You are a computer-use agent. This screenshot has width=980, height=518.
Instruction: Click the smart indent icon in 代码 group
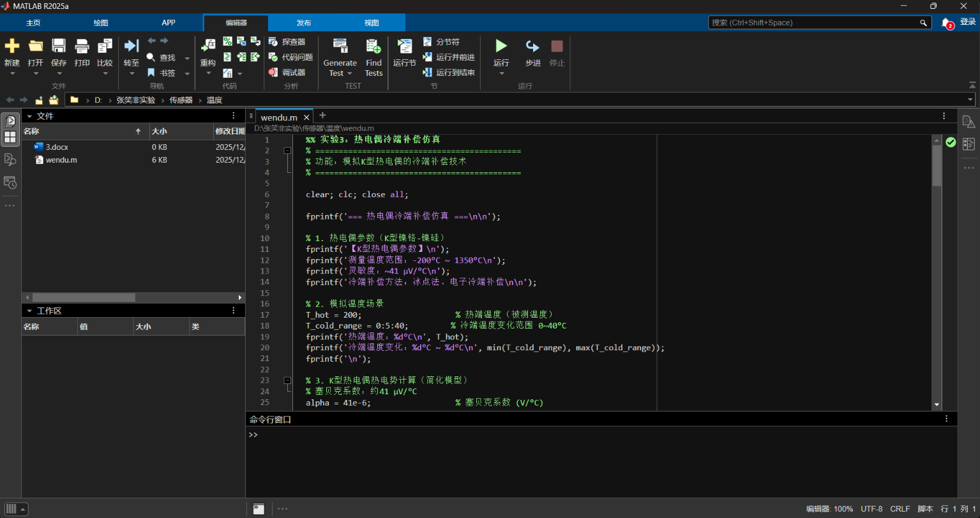pos(227,57)
